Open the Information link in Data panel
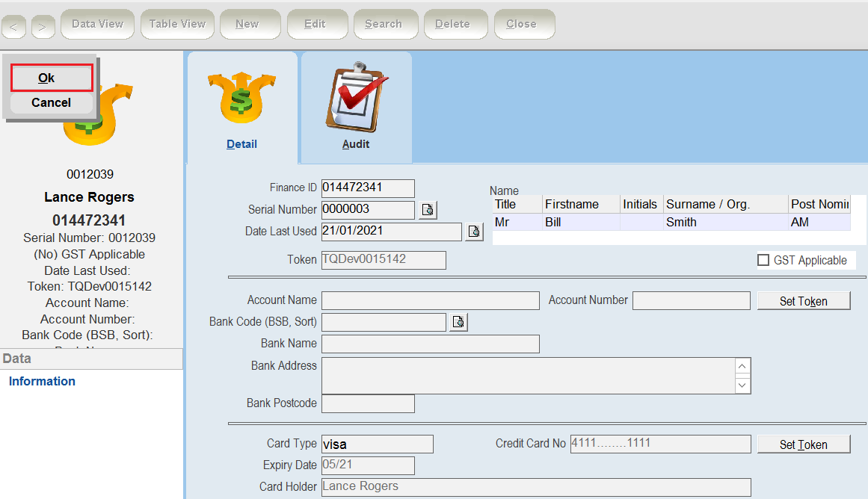The height and width of the screenshot is (499, 868). tap(42, 381)
